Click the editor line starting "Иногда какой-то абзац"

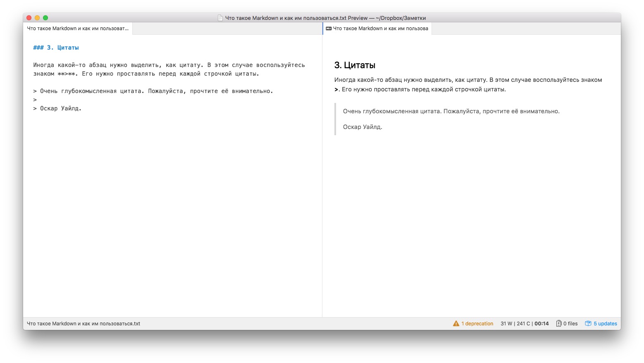coord(169,65)
